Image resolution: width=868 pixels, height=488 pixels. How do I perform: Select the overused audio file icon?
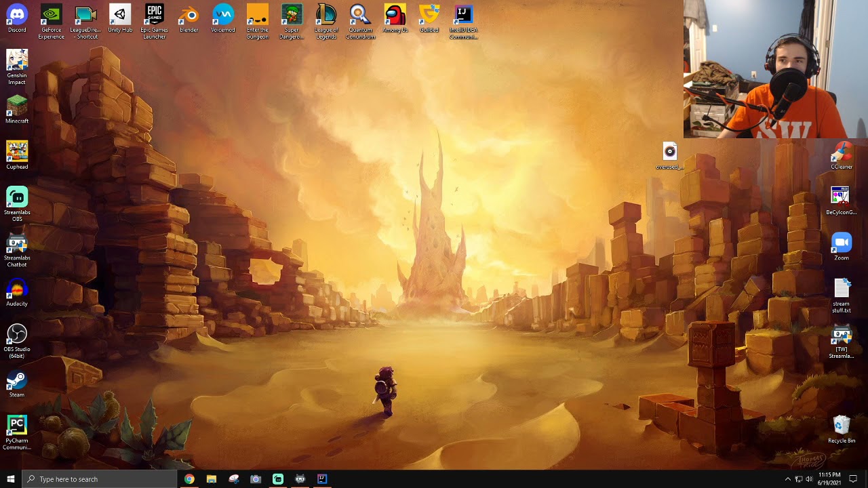[x=670, y=155]
